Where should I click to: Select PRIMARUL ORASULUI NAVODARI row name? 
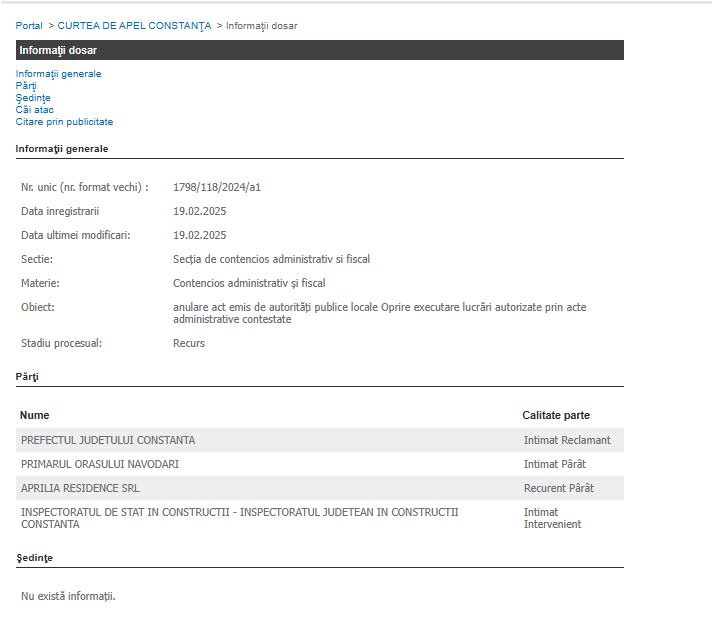point(100,464)
